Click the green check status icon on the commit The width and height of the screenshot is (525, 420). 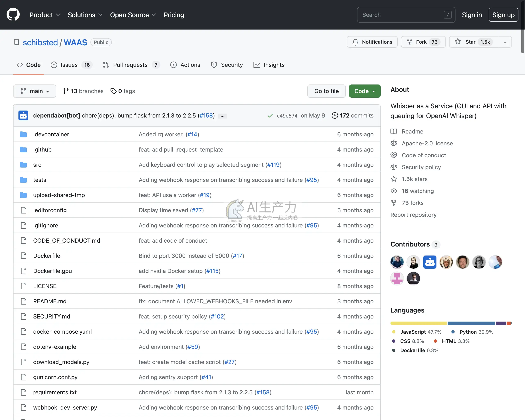pos(270,116)
